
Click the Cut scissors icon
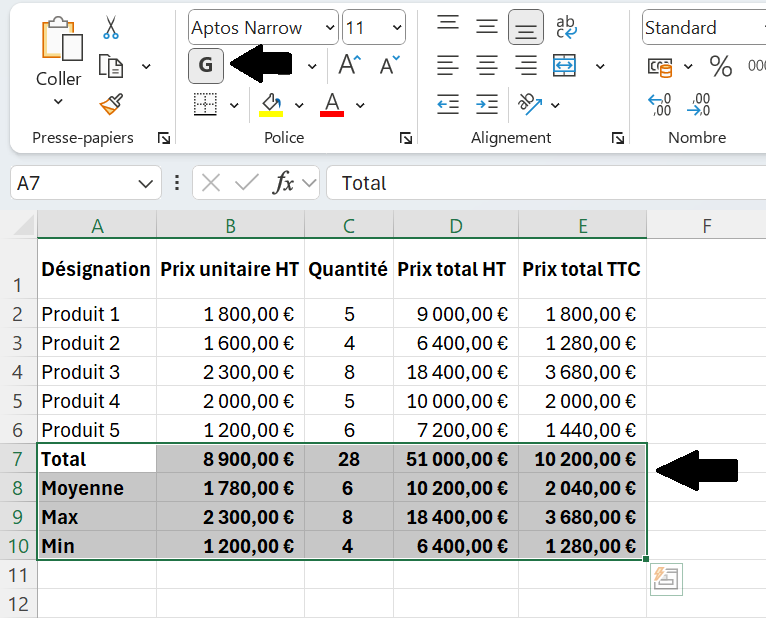[111, 27]
